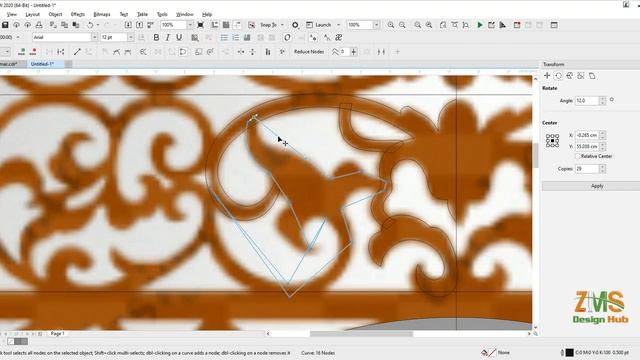The height and width of the screenshot is (360, 640).
Task: Open the Effects menu
Action: (x=78, y=14)
